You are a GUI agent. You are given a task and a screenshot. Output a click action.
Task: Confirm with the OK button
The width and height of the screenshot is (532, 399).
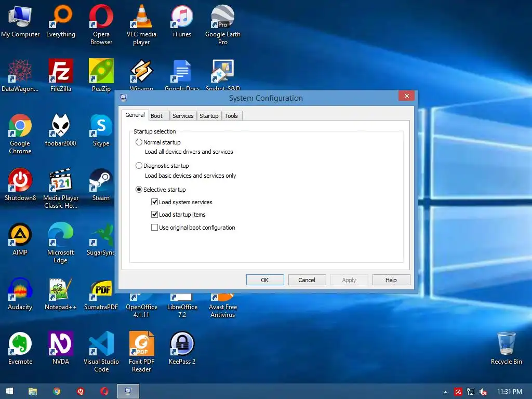[265, 280]
